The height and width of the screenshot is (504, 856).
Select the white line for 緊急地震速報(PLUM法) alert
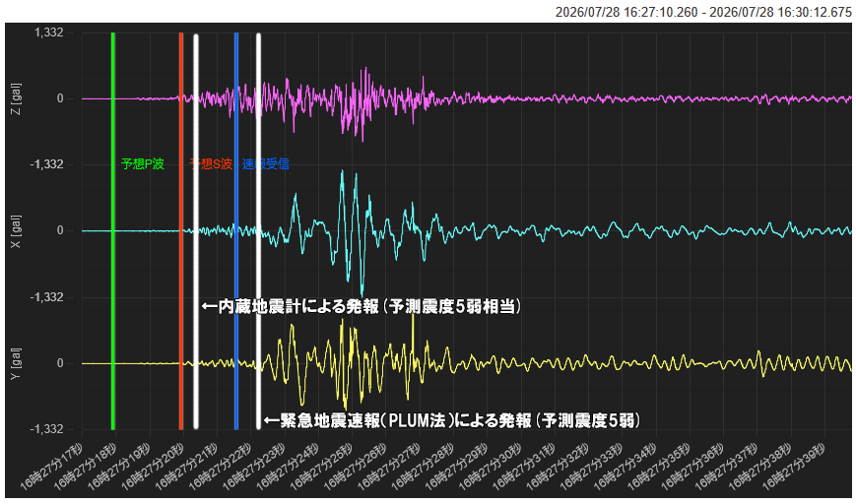click(259, 230)
